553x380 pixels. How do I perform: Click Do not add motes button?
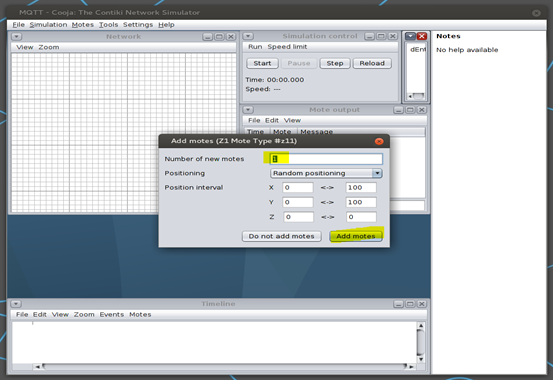[x=281, y=236]
